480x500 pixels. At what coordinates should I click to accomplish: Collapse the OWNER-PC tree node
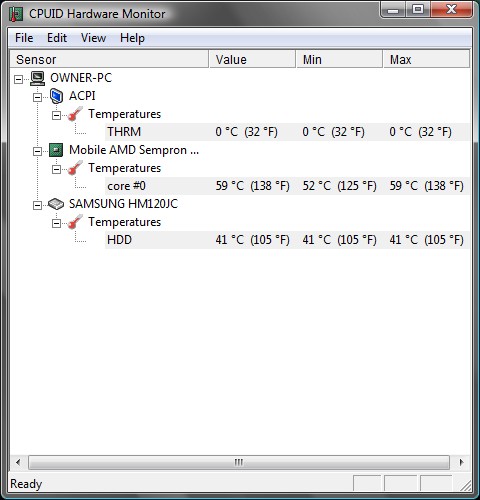(x=18, y=79)
